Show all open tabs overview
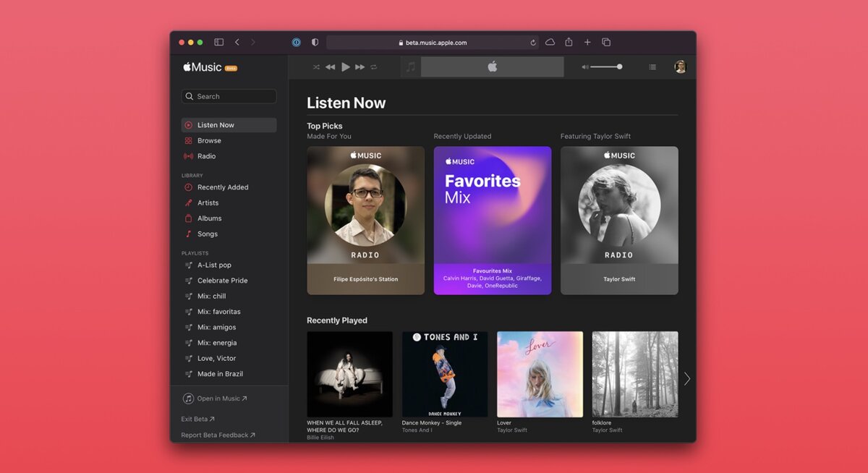 (605, 42)
